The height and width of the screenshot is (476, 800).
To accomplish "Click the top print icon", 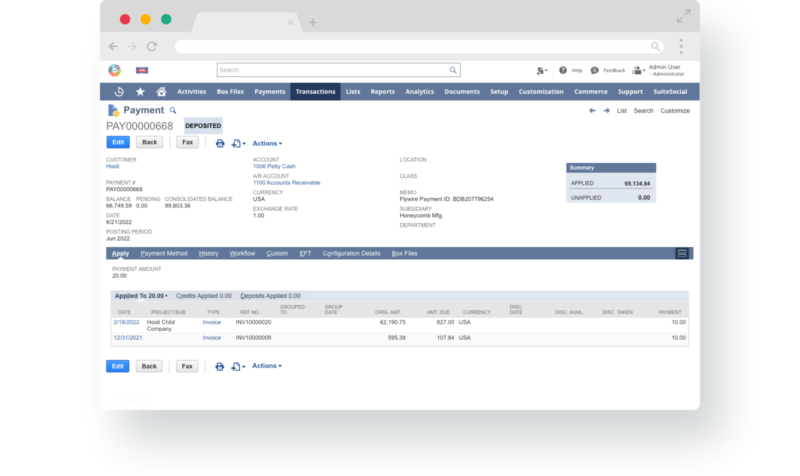I will [x=219, y=143].
